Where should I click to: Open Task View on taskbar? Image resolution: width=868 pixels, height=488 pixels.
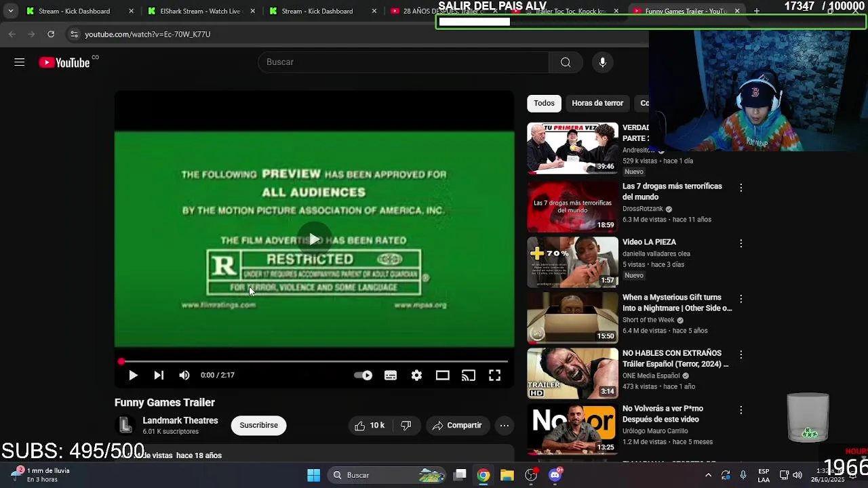point(460,475)
